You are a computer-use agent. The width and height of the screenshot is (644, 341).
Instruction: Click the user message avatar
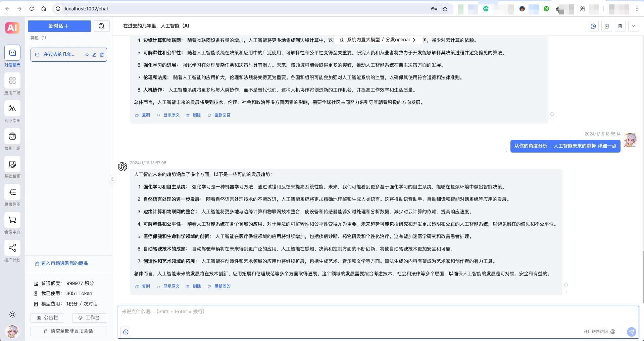pos(630,140)
